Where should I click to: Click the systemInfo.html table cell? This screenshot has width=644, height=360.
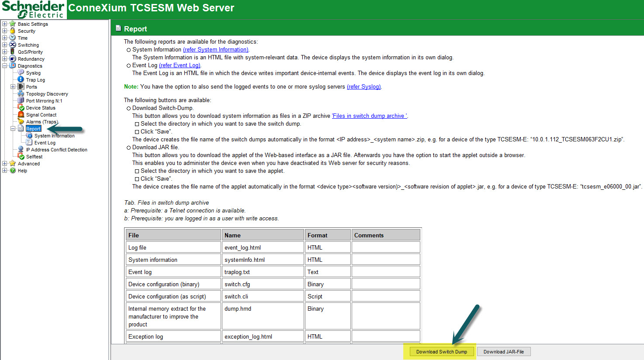pyautogui.click(x=263, y=260)
